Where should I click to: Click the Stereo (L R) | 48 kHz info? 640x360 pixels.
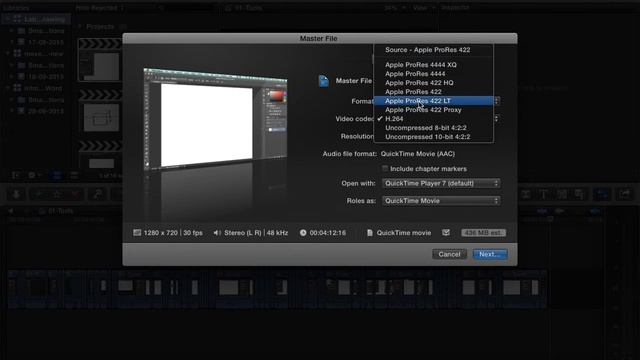pos(256,233)
